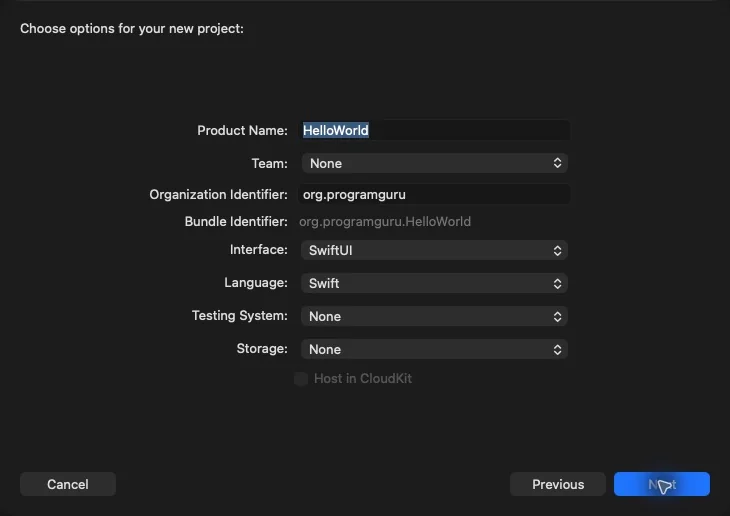This screenshot has height=516, width=730.
Task: Click the Interface label
Action: coord(258,250)
